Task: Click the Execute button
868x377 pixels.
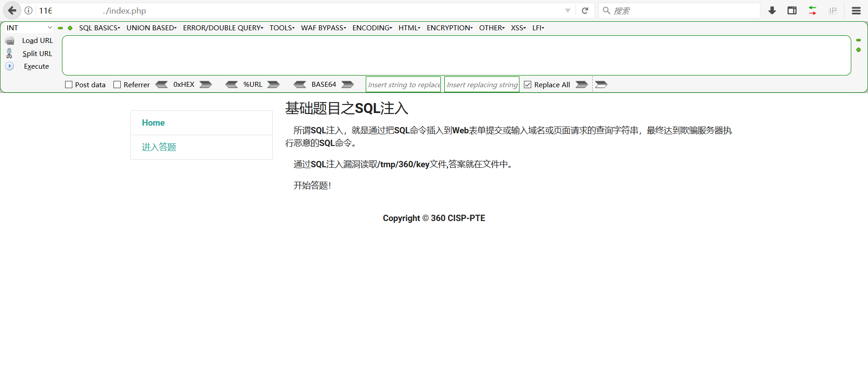Action: tap(36, 66)
